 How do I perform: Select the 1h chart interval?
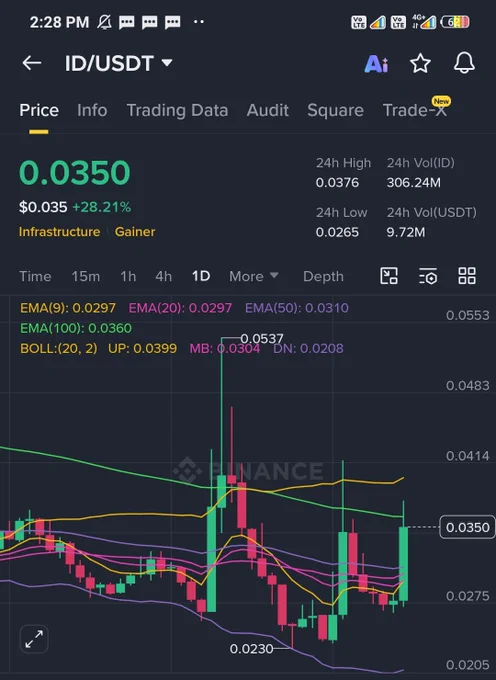click(128, 276)
